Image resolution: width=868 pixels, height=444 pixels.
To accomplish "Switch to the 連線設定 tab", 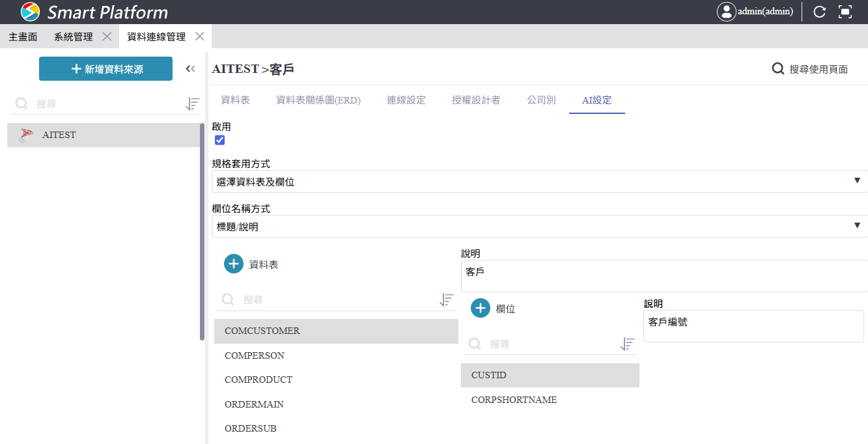I will pyautogui.click(x=406, y=101).
